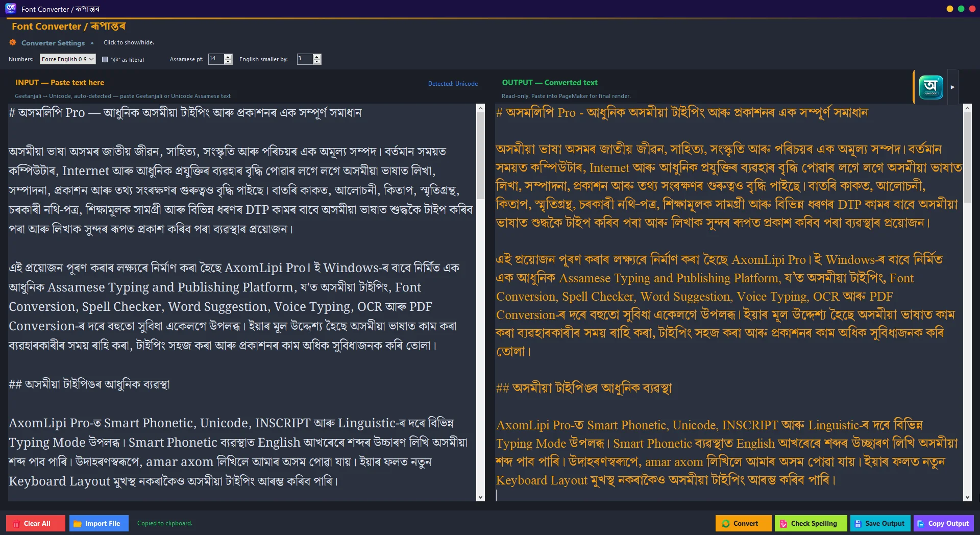980x535 pixels.
Task: Increase English smaller by value
Action: click(317, 57)
